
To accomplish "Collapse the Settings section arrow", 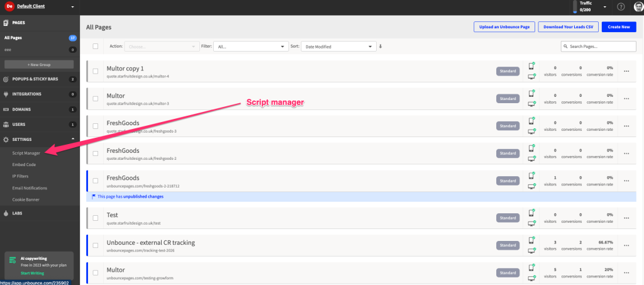I will [73, 139].
